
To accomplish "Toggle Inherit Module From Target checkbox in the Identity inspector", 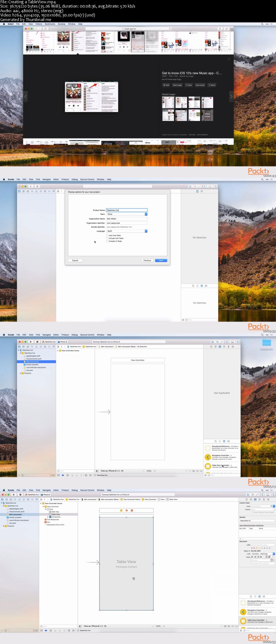I will [252, 512].
